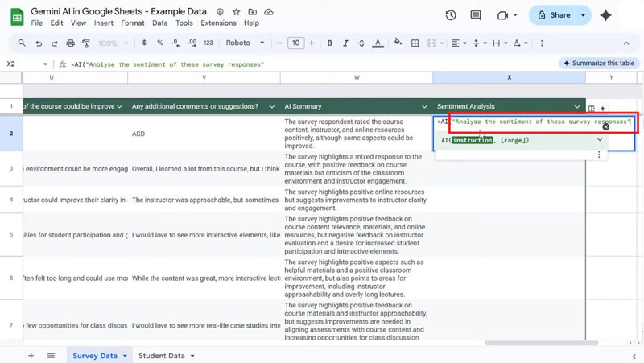
Task: Star this spreadsheet document
Action: (x=236, y=13)
